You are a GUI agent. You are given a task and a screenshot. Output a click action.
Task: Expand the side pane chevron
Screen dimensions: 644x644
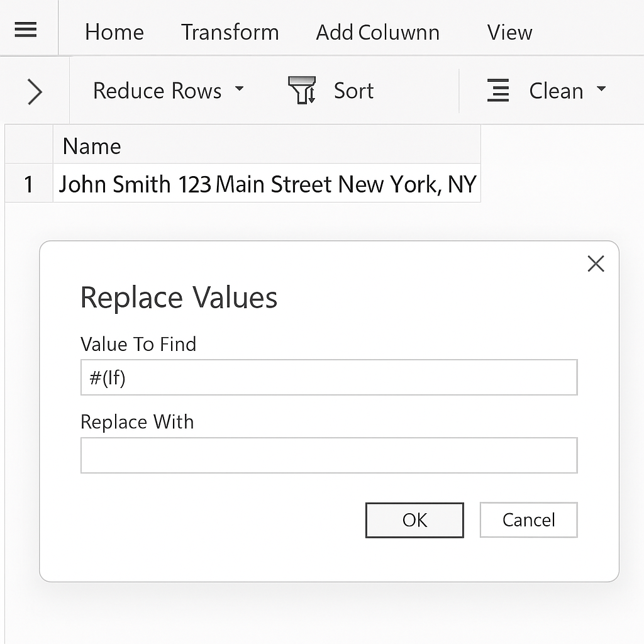pyautogui.click(x=35, y=92)
